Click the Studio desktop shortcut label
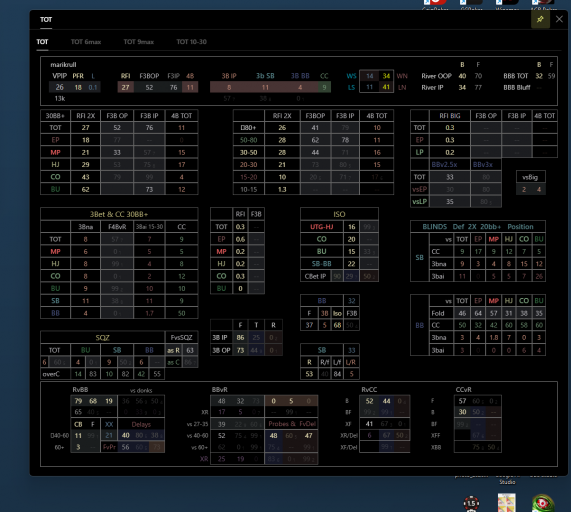The width and height of the screenshot is (571, 512). coord(507,482)
